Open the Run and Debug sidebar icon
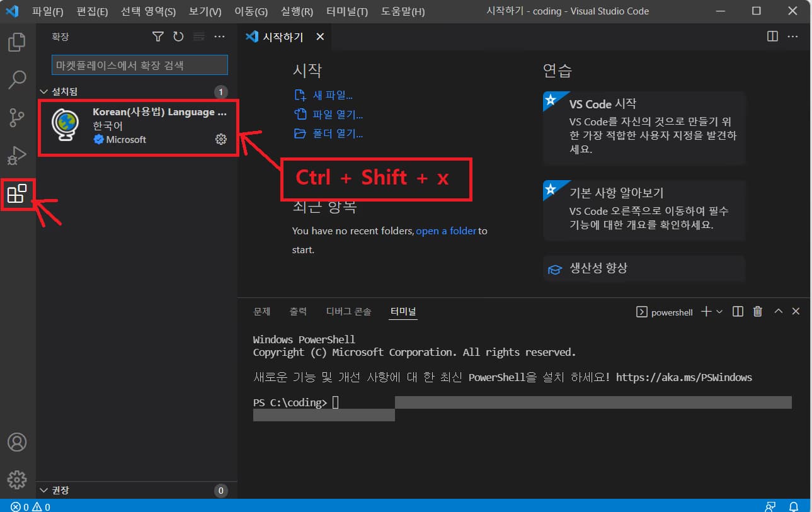 point(17,155)
